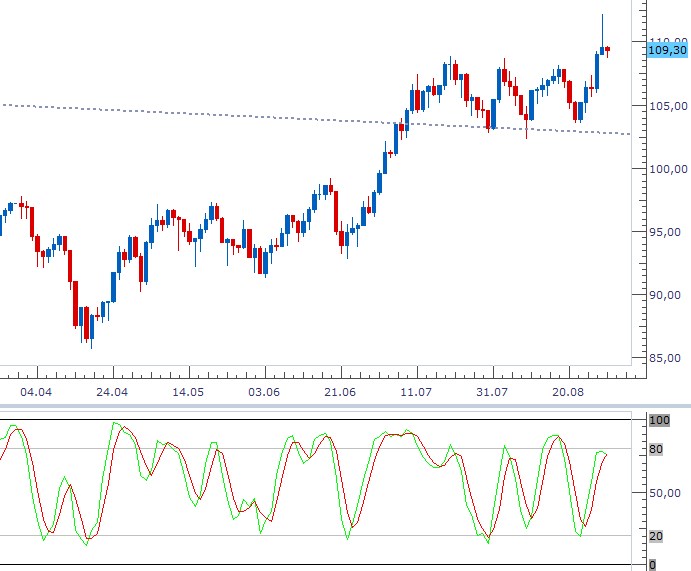Click the 14.05 date marker
Viewport: 691px width, 571px height.
tap(189, 392)
